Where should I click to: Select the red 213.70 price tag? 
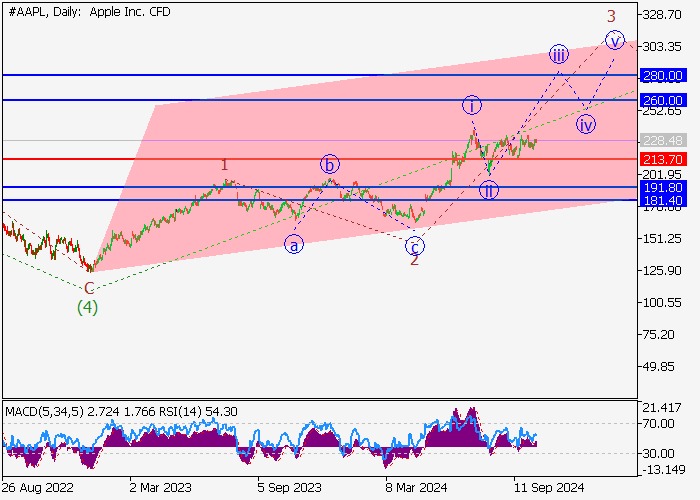[663, 159]
